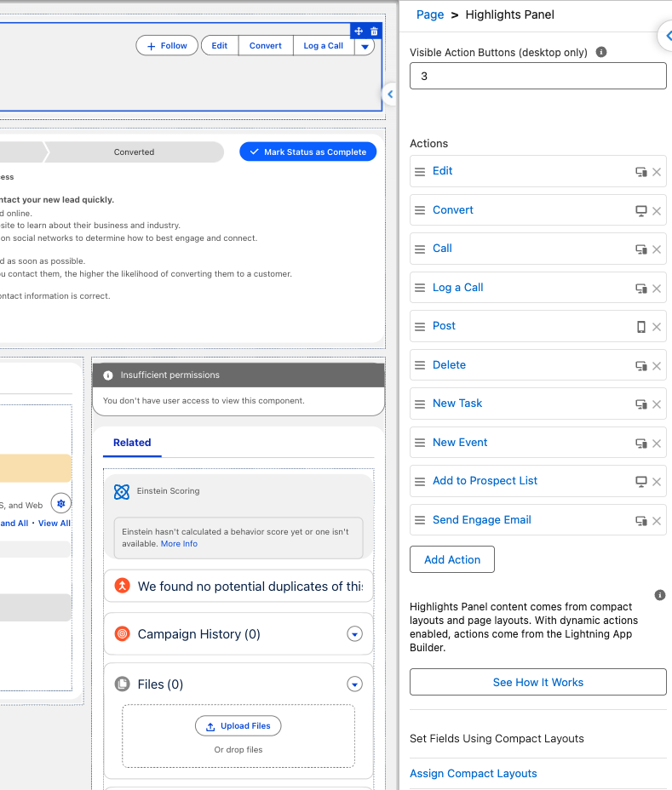Viewport: 672px width, 790px height.
Task: Click the Follow button
Action: click(167, 46)
